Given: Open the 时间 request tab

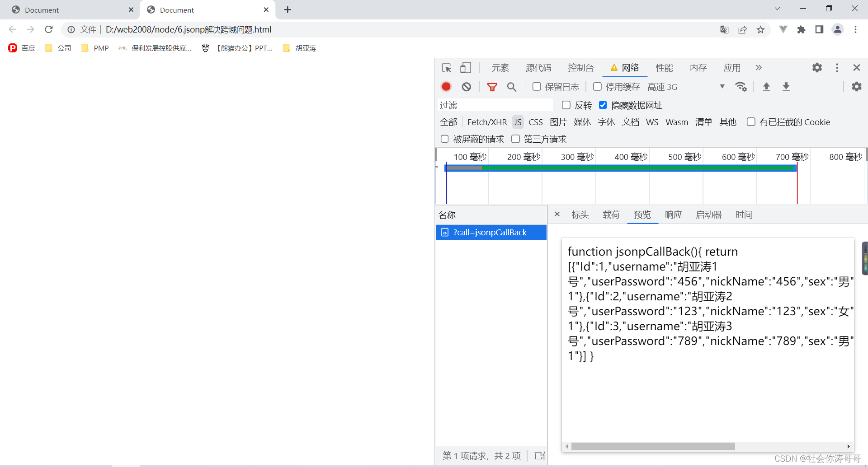Looking at the screenshot, I should coord(744,215).
